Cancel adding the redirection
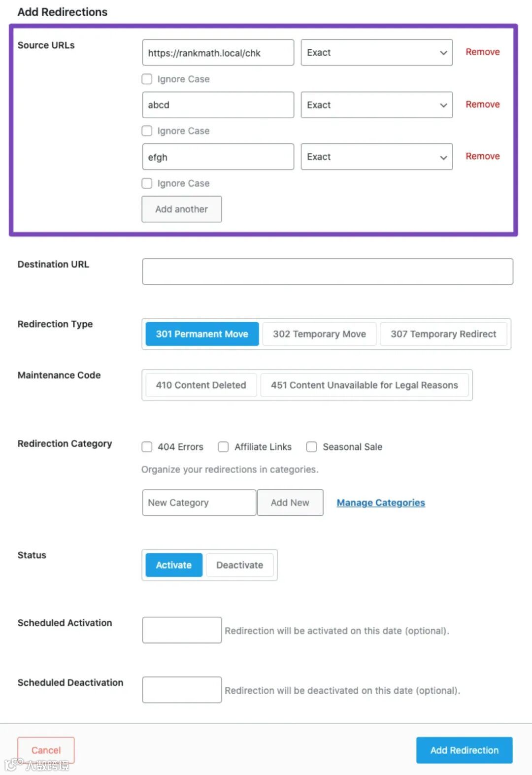This screenshot has height=775, width=532. point(46,750)
